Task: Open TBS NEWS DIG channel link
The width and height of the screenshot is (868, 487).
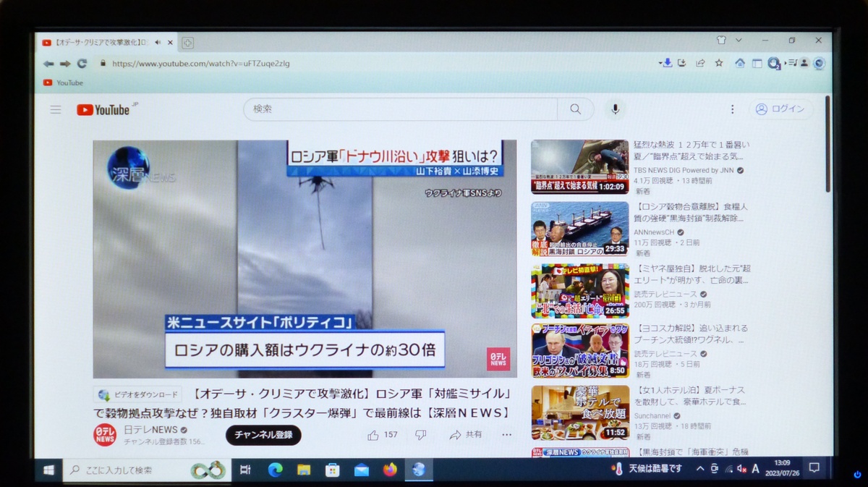Action: [684, 171]
